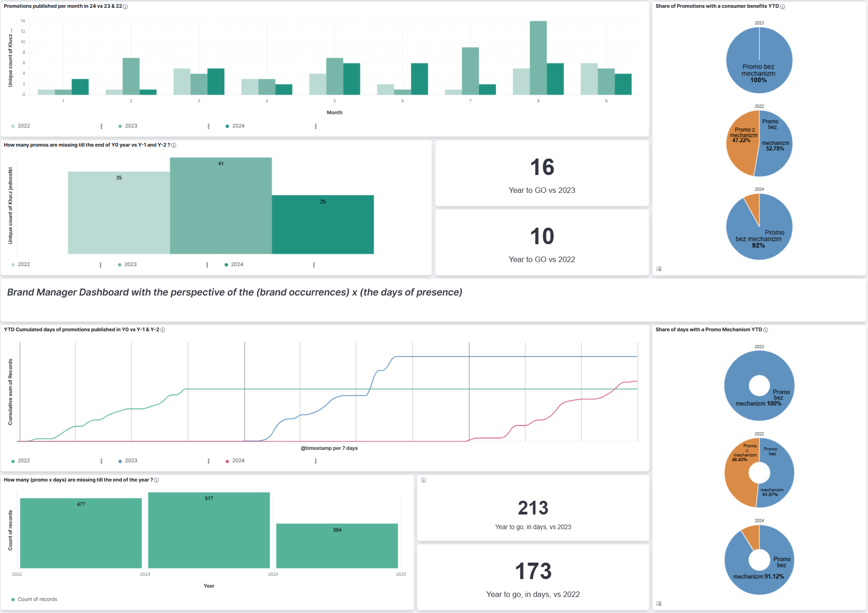Select the 2022 bar labeled 35
Viewport: 868px width, 613px height.
pos(119,213)
